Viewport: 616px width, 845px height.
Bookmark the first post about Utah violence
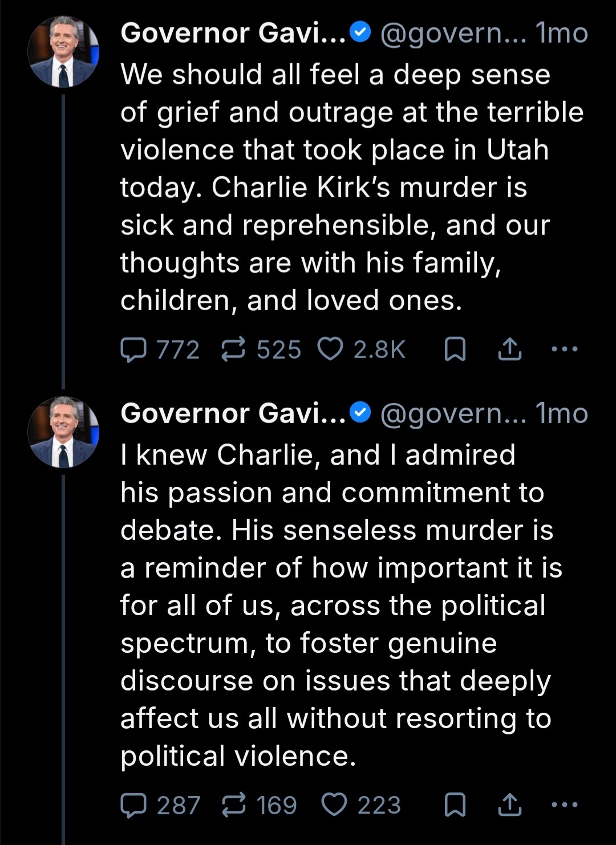pyautogui.click(x=455, y=350)
